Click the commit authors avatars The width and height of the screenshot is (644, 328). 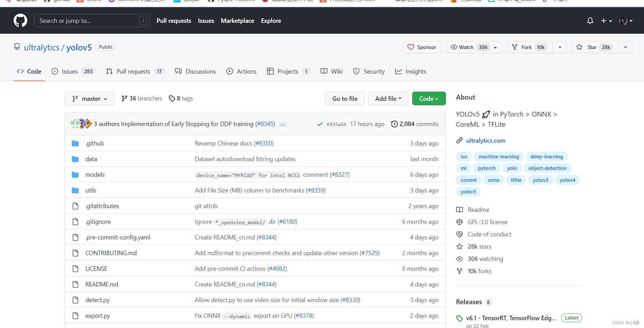click(x=81, y=124)
